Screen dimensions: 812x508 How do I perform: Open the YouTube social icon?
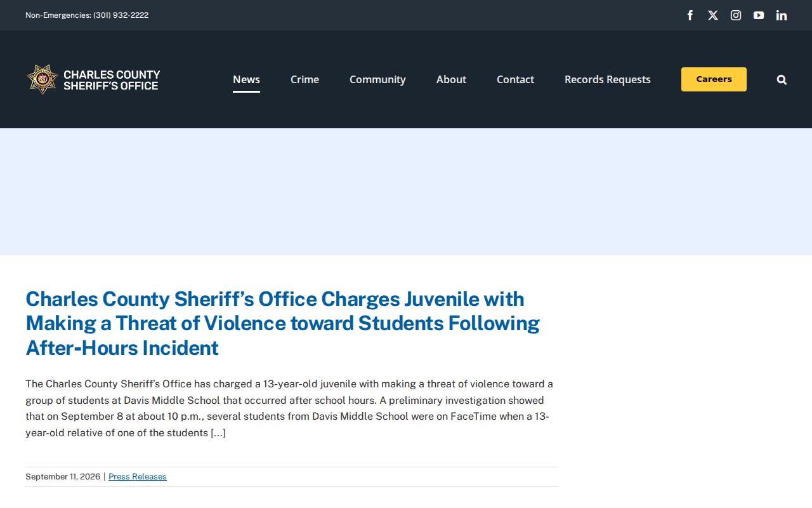[759, 15]
